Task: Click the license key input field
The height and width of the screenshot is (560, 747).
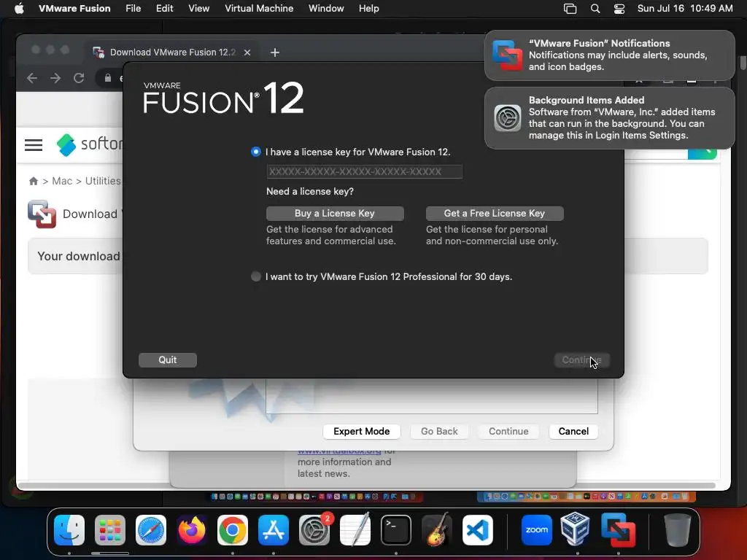Action: pos(365,171)
